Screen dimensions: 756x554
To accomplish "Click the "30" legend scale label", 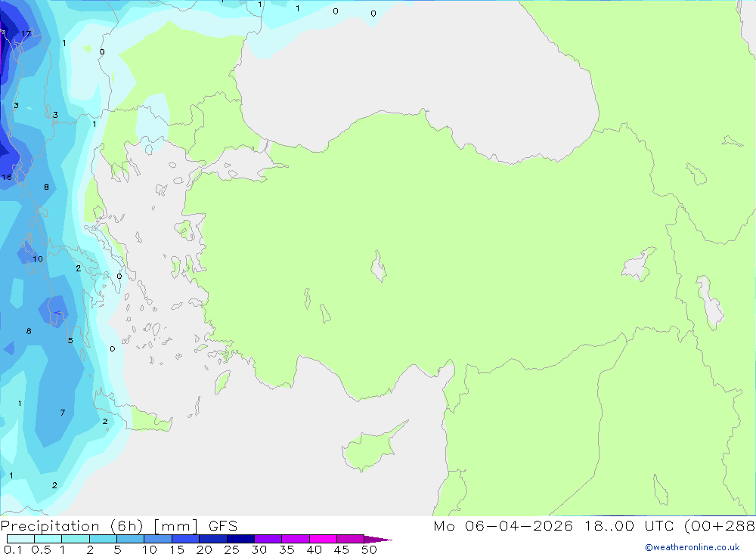I will (259, 549).
